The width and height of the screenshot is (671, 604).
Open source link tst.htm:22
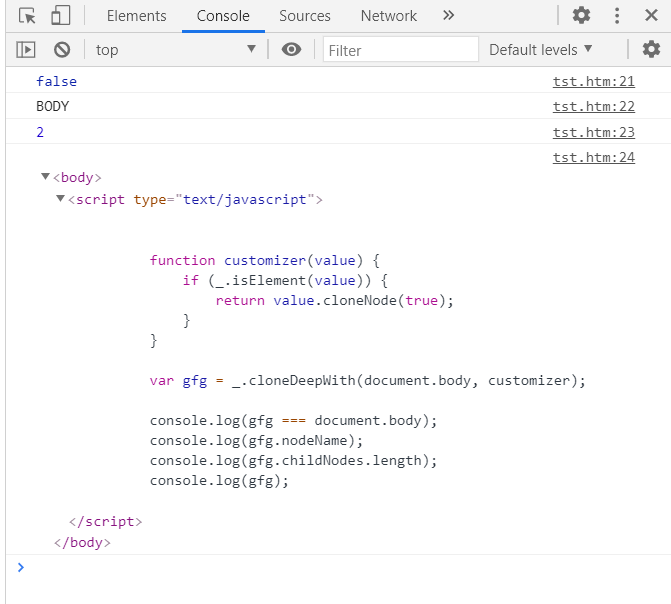coord(594,107)
